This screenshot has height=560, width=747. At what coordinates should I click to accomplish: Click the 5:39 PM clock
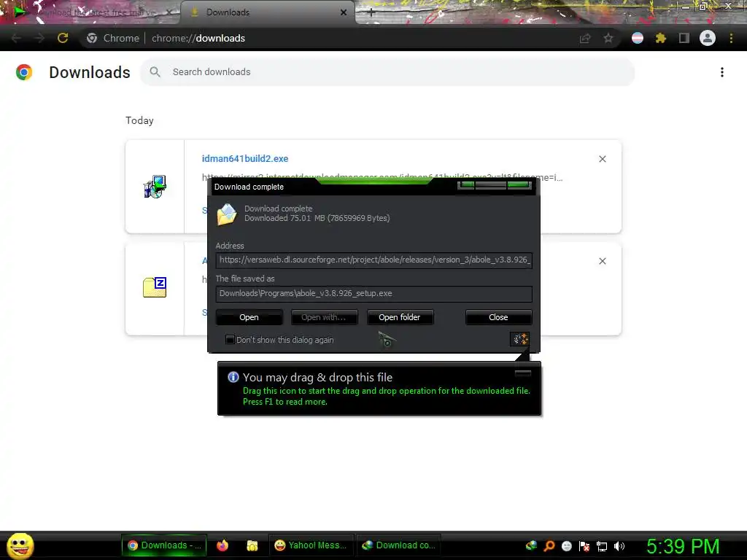click(x=683, y=546)
